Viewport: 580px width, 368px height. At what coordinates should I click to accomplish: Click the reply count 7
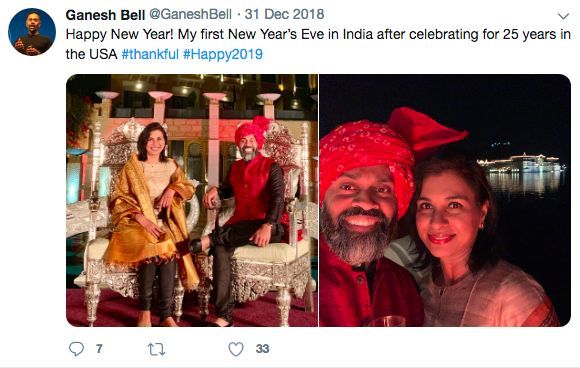point(99,349)
